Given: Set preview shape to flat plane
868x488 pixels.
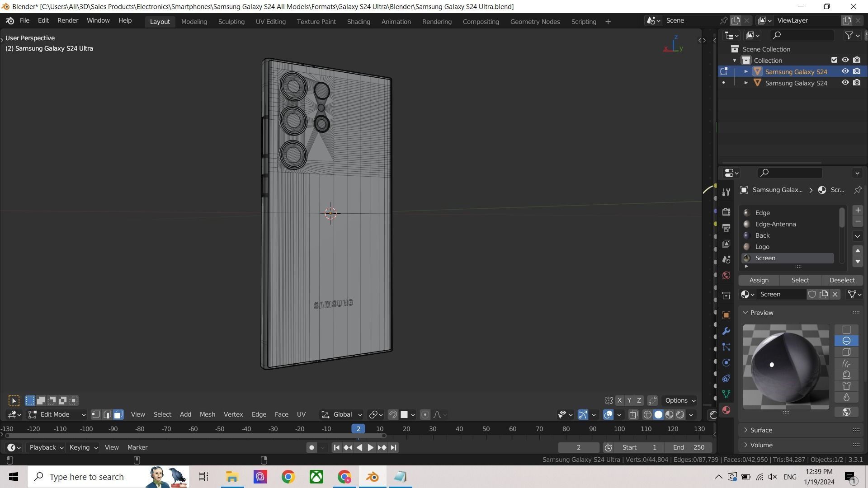Looking at the screenshot, I should (x=846, y=330).
